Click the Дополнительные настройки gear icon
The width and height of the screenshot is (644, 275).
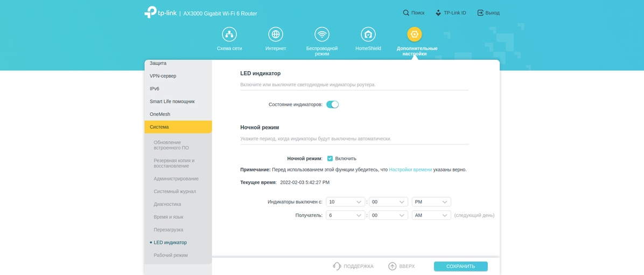coord(414,35)
